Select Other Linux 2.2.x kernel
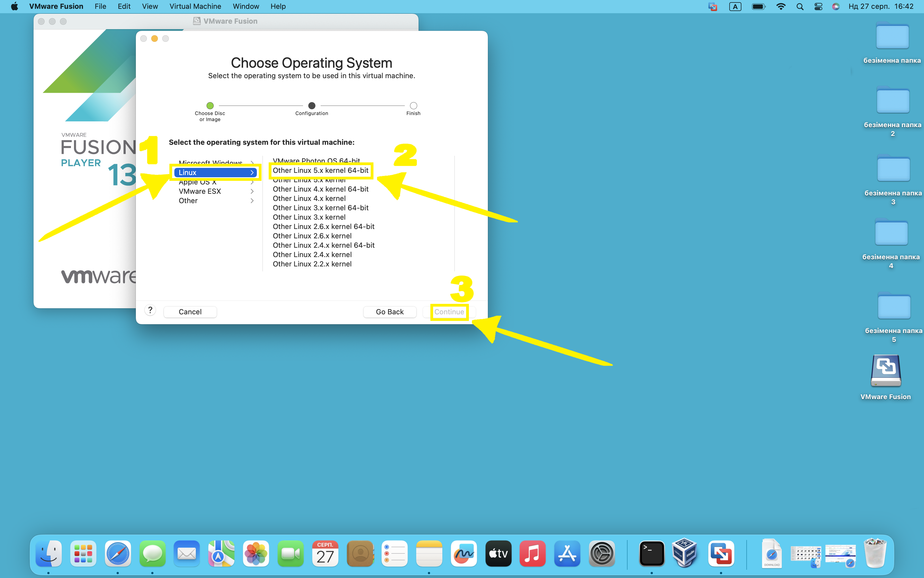924x578 pixels. (312, 264)
